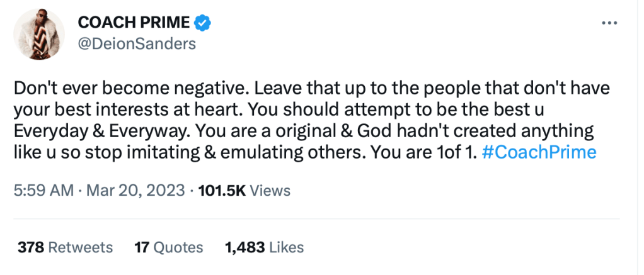The image size is (644, 275).
Task: View the 101.5K view count number
Action: point(222,190)
